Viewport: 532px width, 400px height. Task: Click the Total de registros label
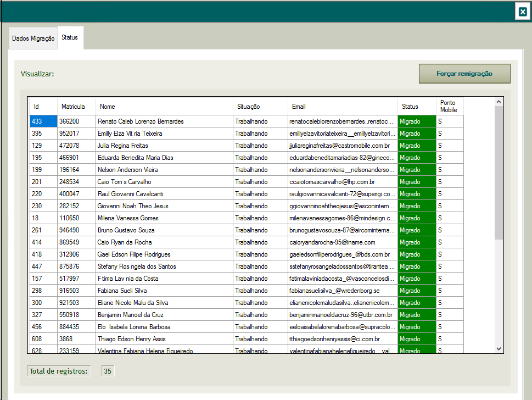coord(58,371)
